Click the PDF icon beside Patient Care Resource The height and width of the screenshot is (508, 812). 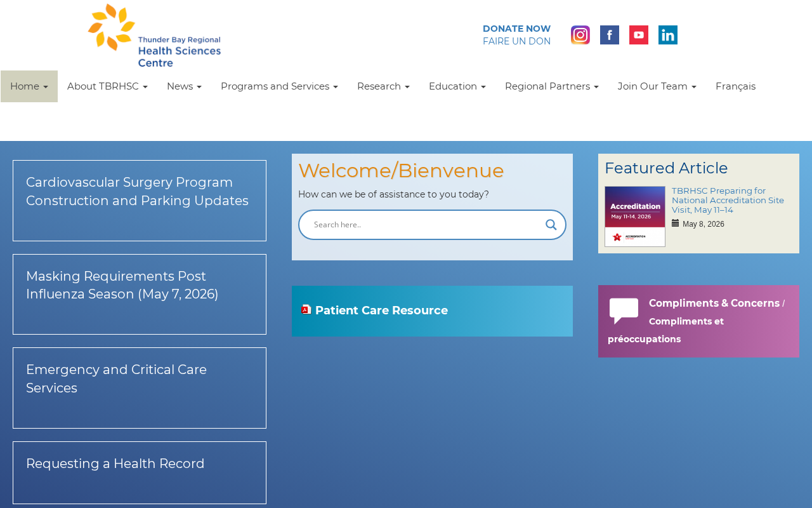click(306, 310)
